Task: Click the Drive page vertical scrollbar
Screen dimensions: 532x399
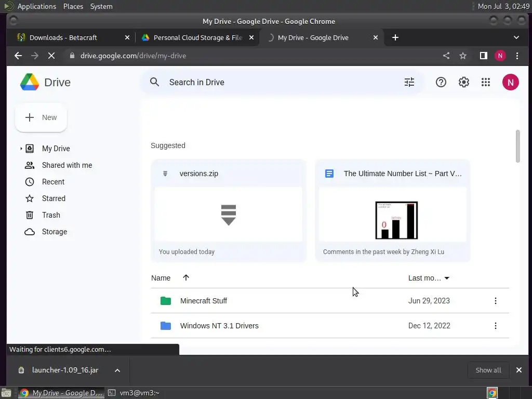Action: [x=518, y=146]
